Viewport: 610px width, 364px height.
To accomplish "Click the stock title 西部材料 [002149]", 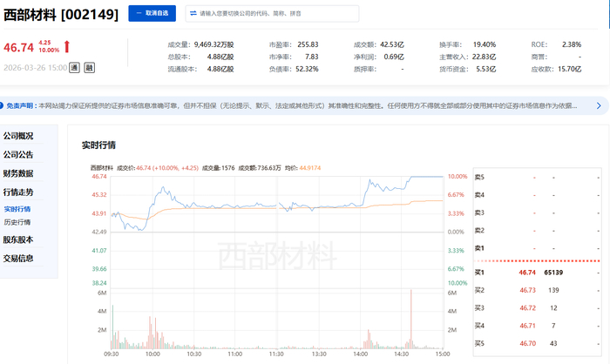I will point(61,15).
